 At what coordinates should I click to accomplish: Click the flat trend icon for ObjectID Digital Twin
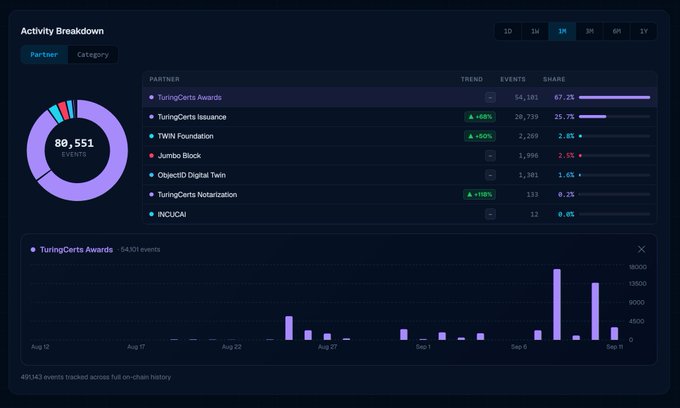point(490,175)
